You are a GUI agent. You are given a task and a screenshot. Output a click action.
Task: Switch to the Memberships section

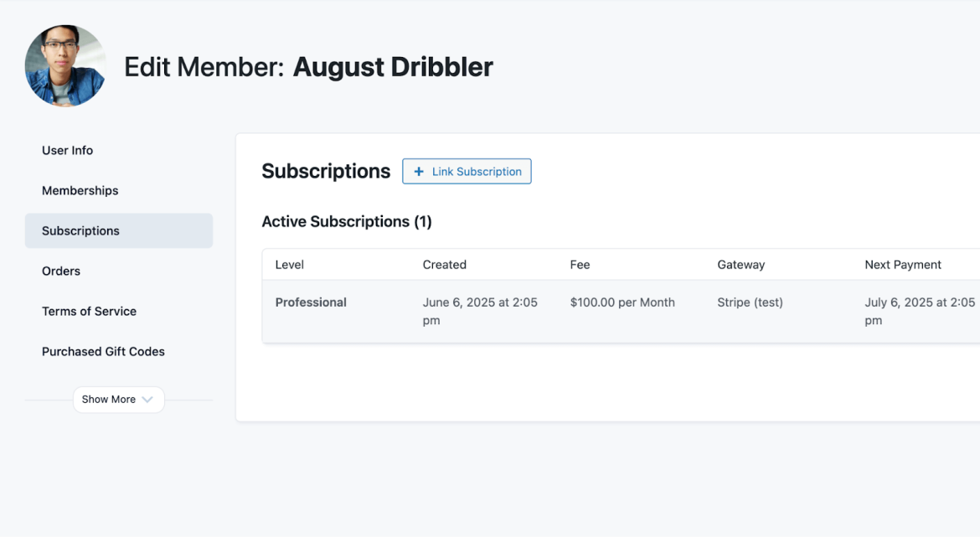click(x=80, y=190)
